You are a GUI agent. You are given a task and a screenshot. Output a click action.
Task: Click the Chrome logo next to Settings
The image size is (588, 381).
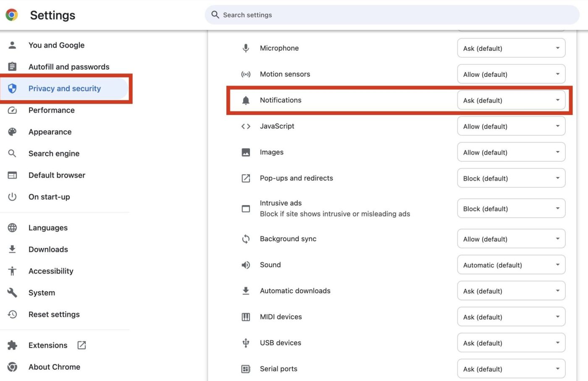coord(12,15)
